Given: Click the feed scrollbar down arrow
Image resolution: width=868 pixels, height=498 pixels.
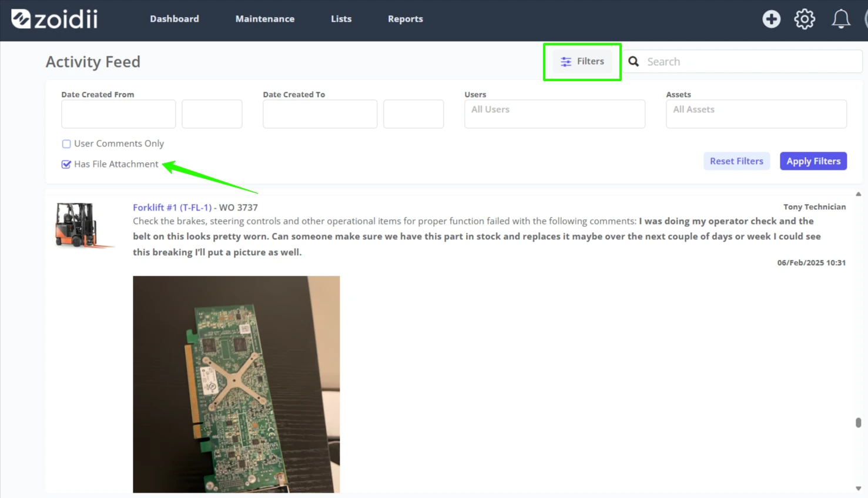Looking at the screenshot, I should [x=858, y=488].
